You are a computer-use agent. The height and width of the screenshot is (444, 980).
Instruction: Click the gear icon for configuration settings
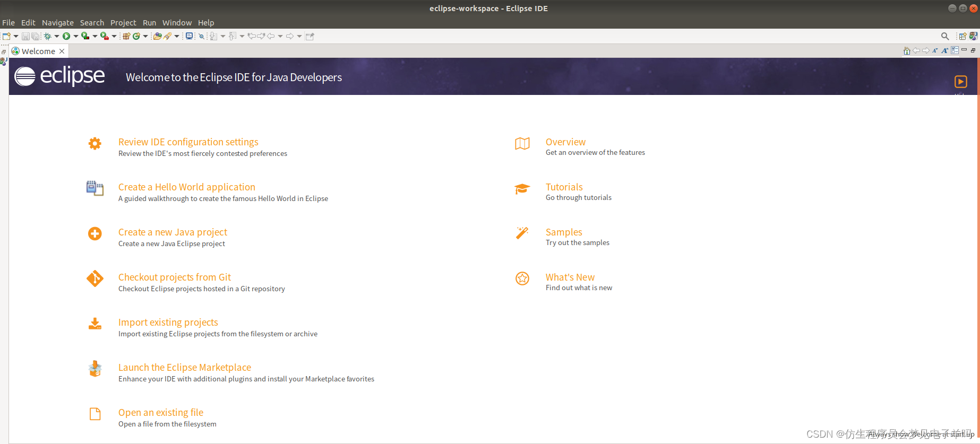pos(95,143)
